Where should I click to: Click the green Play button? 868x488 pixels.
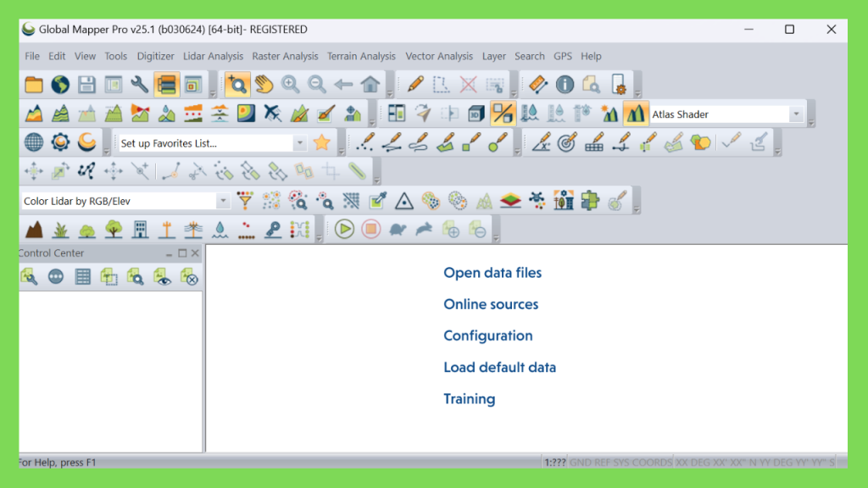coord(344,229)
